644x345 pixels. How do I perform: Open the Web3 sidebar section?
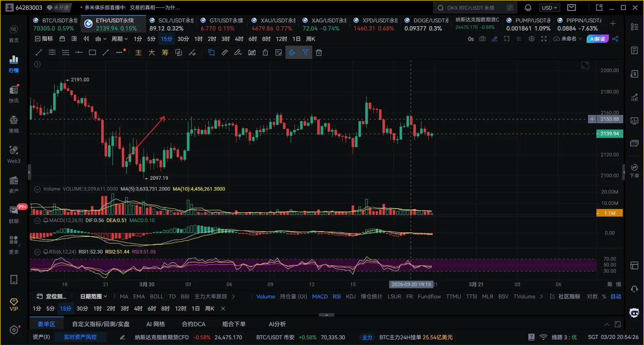point(14,154)
